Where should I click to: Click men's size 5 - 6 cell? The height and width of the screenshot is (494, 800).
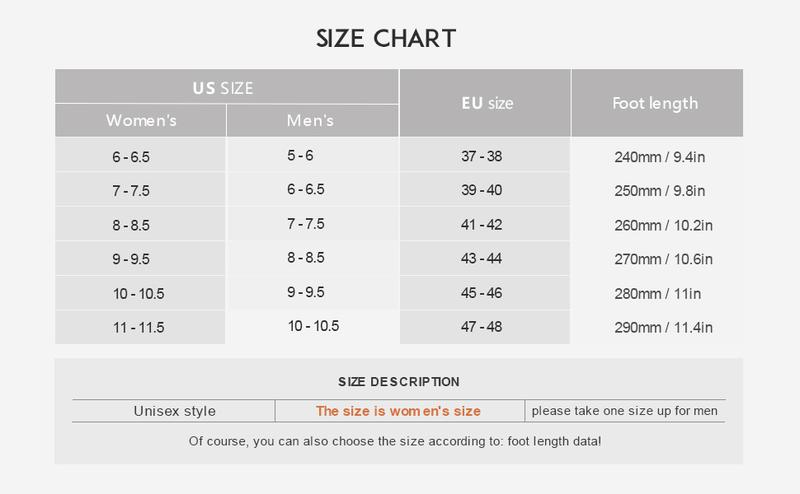pos(300,156)
